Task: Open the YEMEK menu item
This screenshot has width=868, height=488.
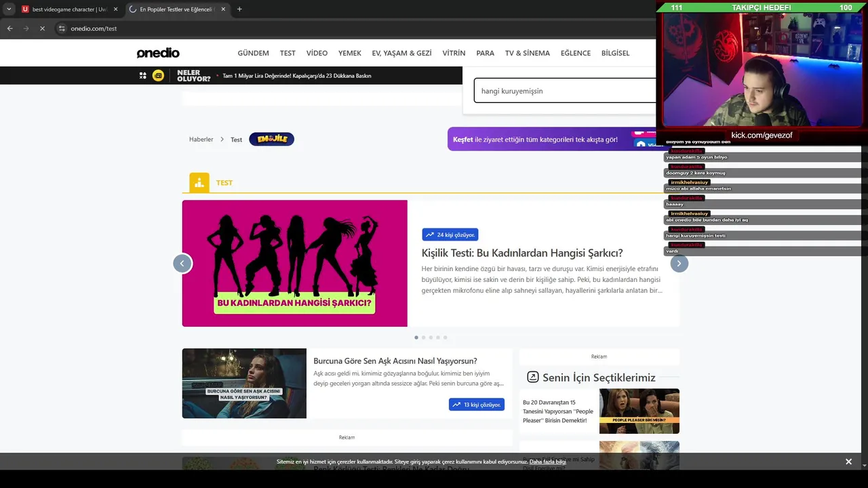Action: 350,53
